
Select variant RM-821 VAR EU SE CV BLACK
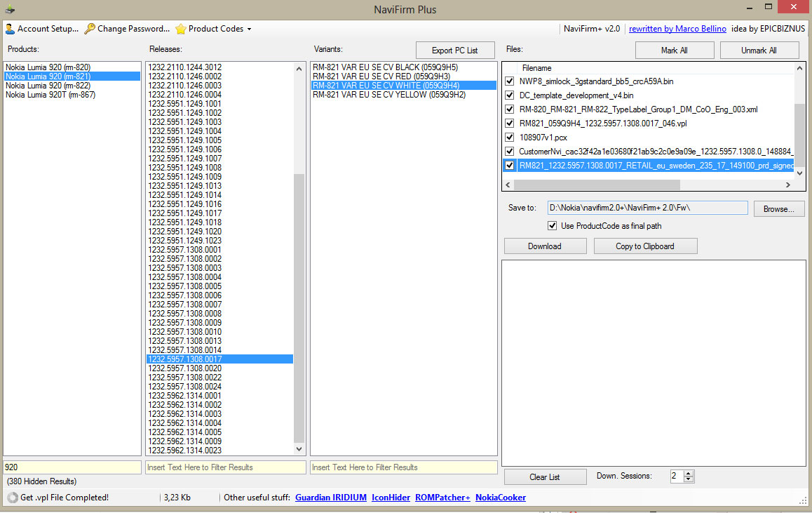coord(403,67)
